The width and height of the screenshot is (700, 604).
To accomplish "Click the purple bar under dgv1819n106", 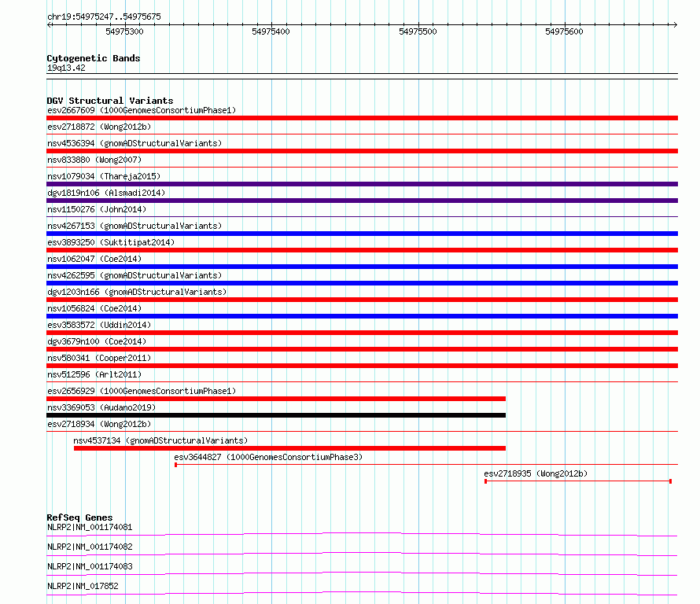I will (x=362, y=201).
